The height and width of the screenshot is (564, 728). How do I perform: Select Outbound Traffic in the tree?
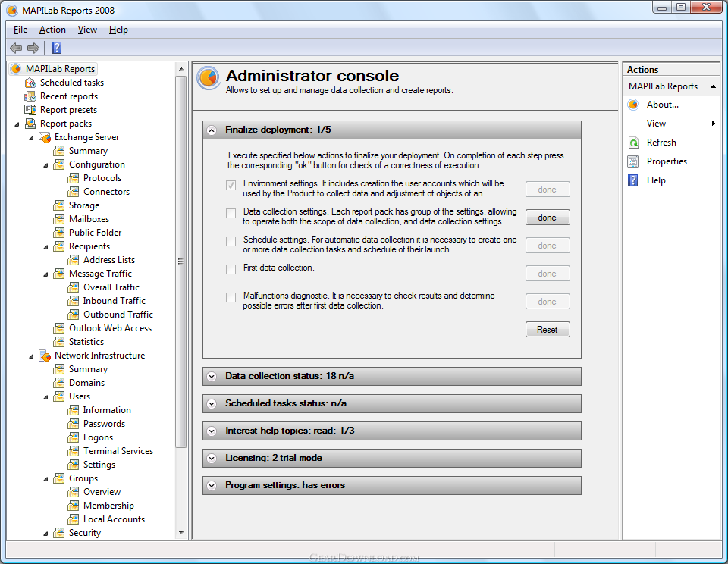(x=118, y=315)
